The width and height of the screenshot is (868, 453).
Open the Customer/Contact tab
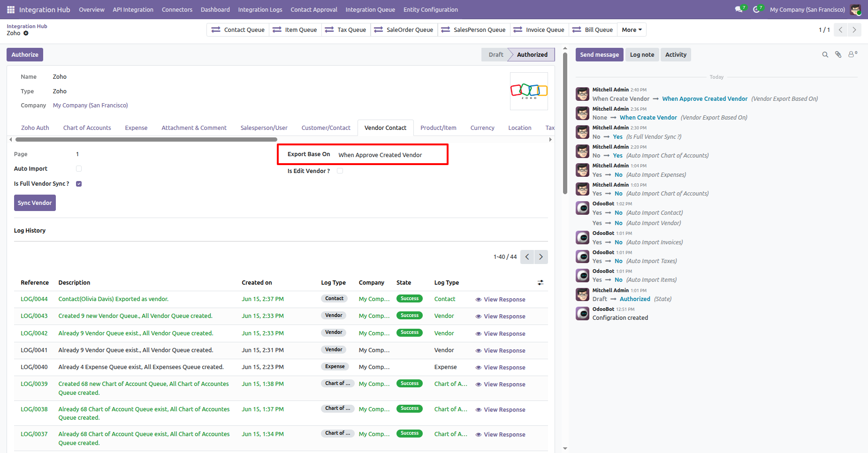[x=326, y=128]
